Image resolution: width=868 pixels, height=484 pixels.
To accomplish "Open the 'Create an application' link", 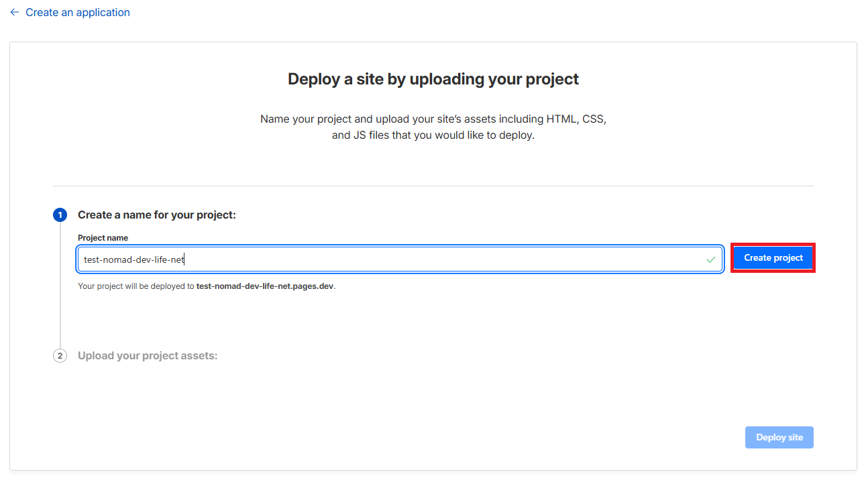I will coord(77,12).
